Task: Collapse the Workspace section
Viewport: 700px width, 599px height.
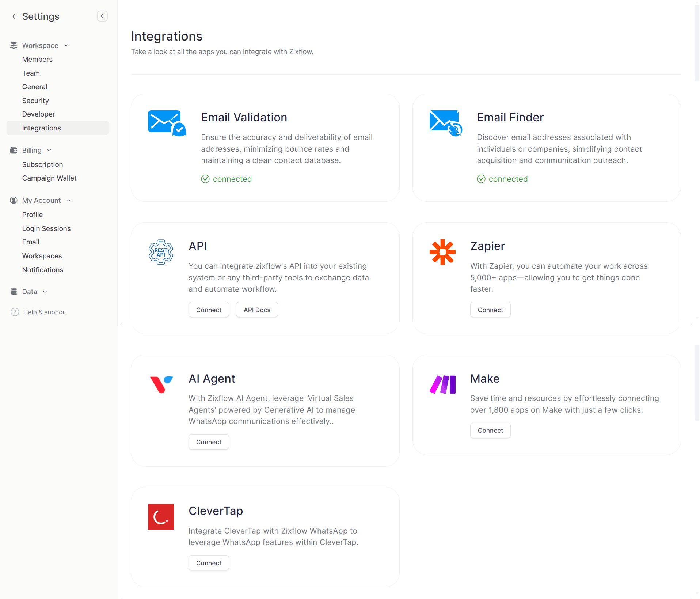Action: tap(66, 45)
